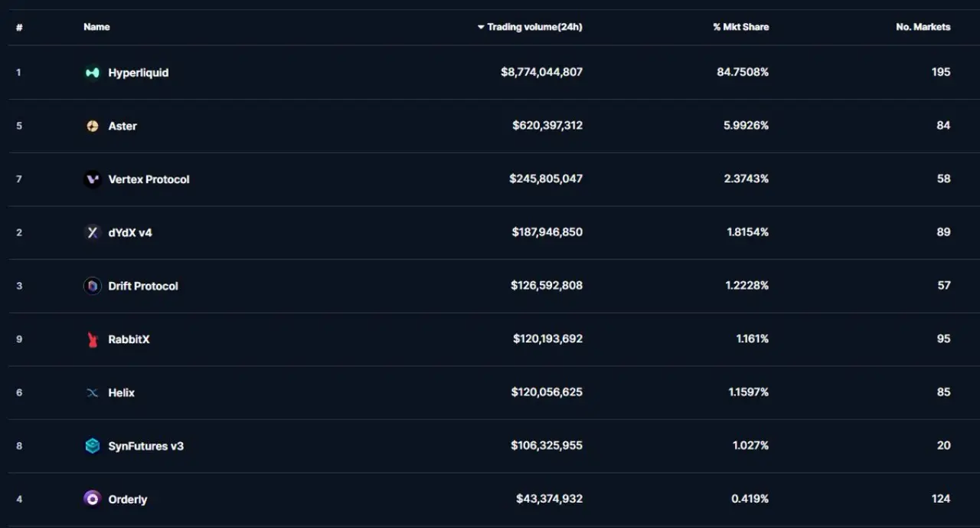This screenshot has width=980, height=528.
Task: Open the Vertex Protocol exchange link
Action: click(x=149, y=179)
